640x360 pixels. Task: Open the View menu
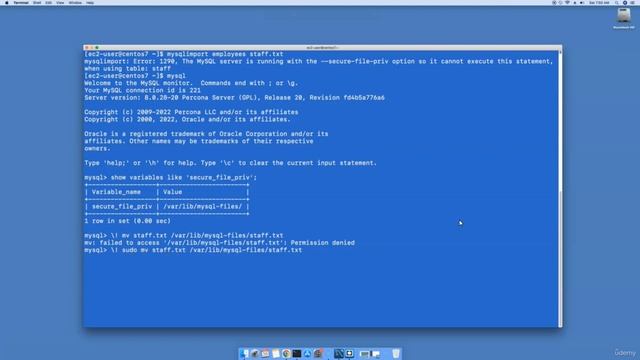tap(60, 2)
